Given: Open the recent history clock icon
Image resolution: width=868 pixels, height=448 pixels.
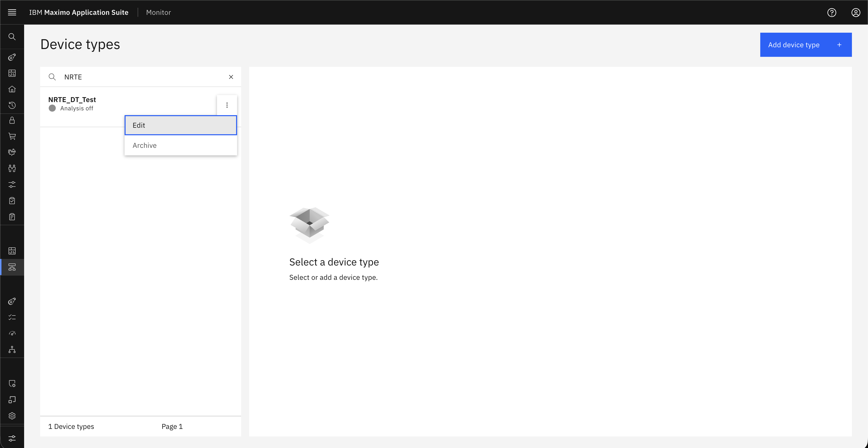Looking at the screenshot, I should point(12,105).
